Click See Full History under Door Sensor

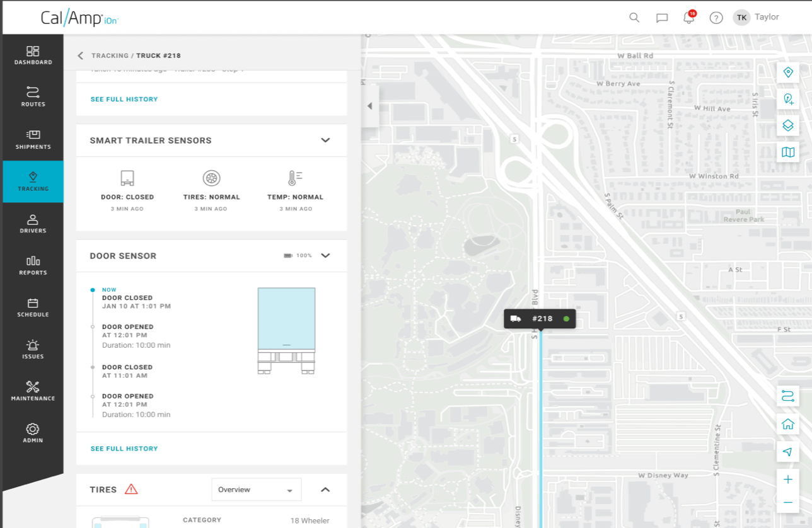pyautogui.click(x=124, y=449)
